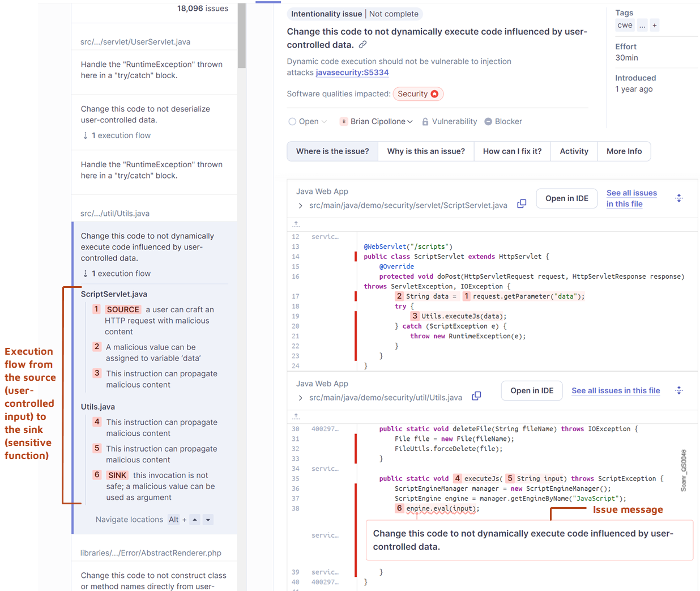
Task: Add a new tag with the plus icon
Action: tap(654, 25)
